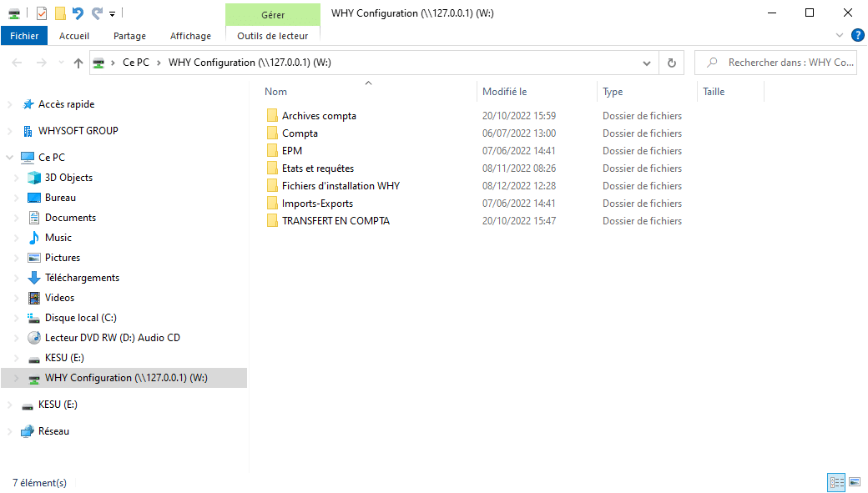Open the recent locations dropdown arrow
The image size is (868, 493).
click(61, 63)
